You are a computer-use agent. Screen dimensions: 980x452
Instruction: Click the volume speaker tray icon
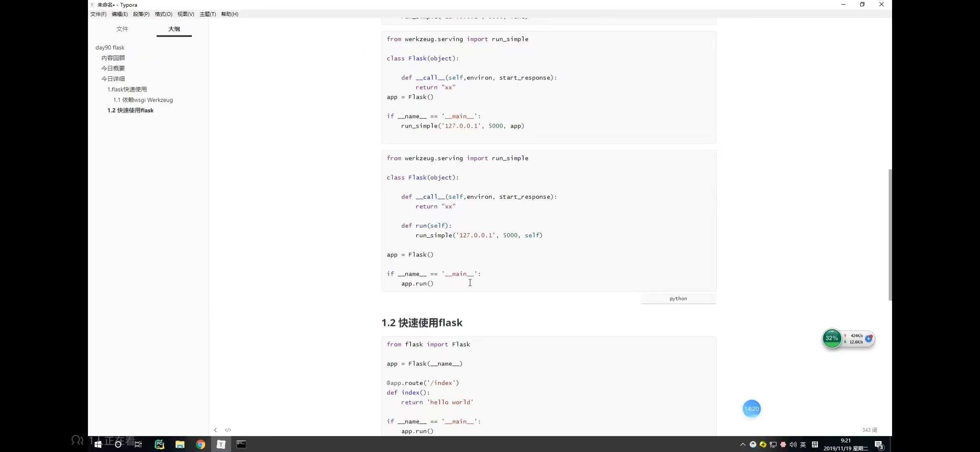(x=793, y=444)
